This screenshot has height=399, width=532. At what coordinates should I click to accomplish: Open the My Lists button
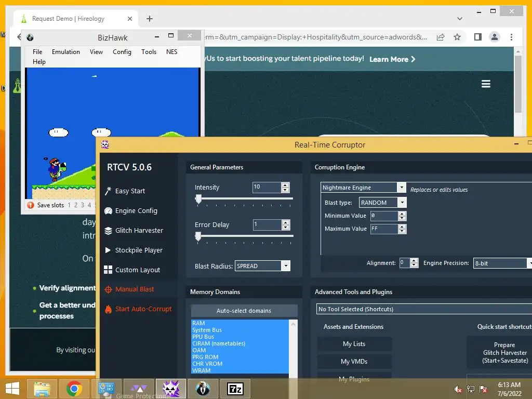[x=354, y=344]
